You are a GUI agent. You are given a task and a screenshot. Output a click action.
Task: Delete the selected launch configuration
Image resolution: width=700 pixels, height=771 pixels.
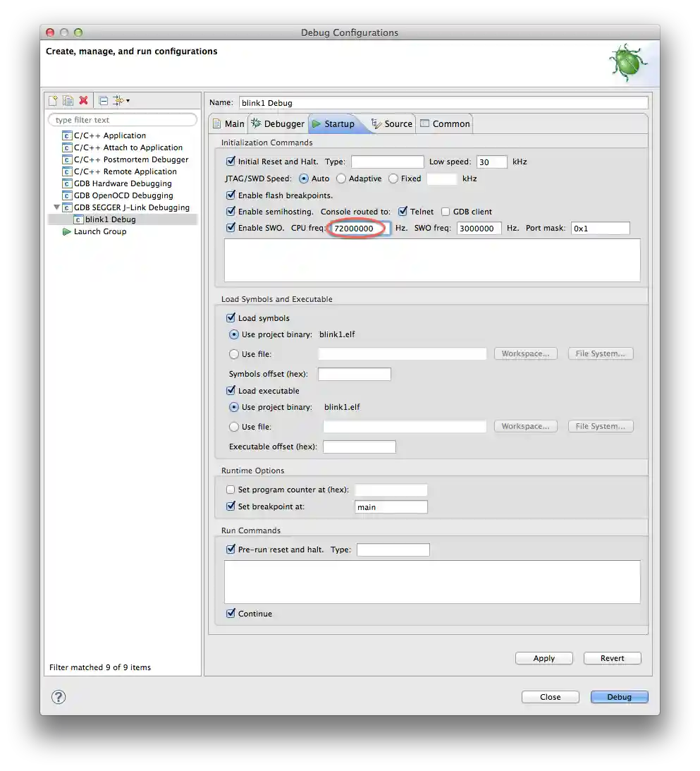point(84,100)
